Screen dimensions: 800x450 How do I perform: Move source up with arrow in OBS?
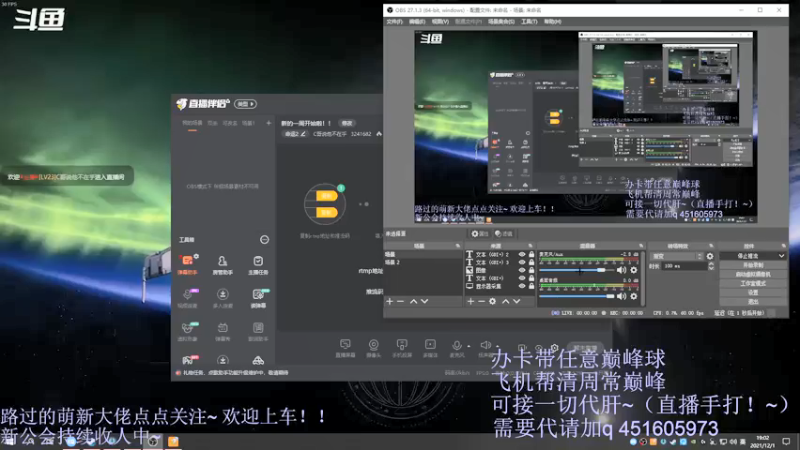[x=506, y=302]
